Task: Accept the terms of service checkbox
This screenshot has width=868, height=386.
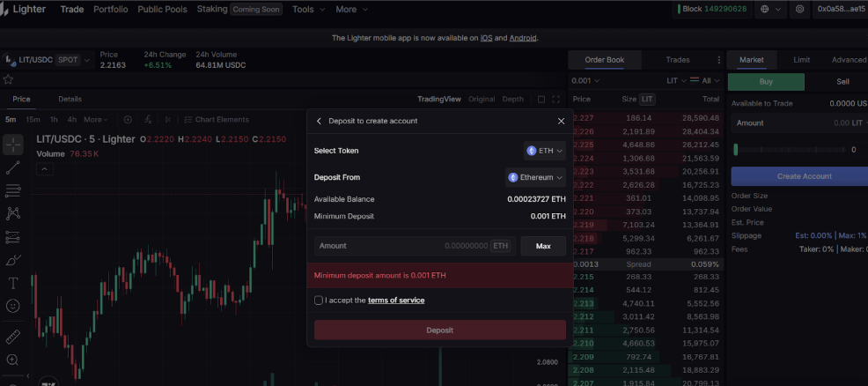Action: click(x=319, y=301)
